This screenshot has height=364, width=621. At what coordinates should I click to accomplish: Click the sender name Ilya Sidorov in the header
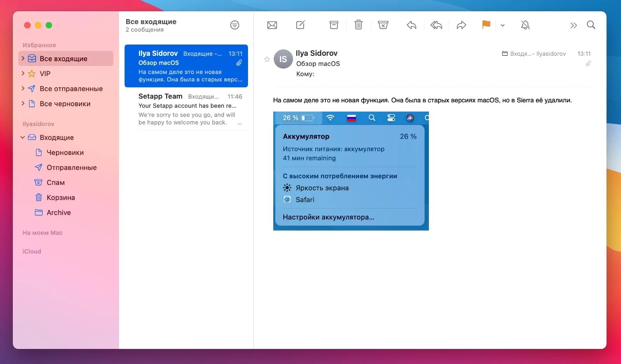pos(317,53)
